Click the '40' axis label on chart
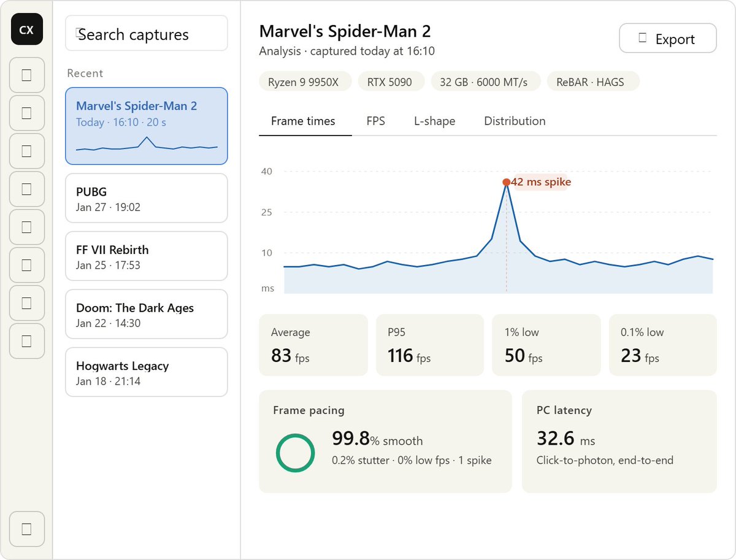Screen dimensions: 736x560 pyautogui.click(x=266, y=171)
